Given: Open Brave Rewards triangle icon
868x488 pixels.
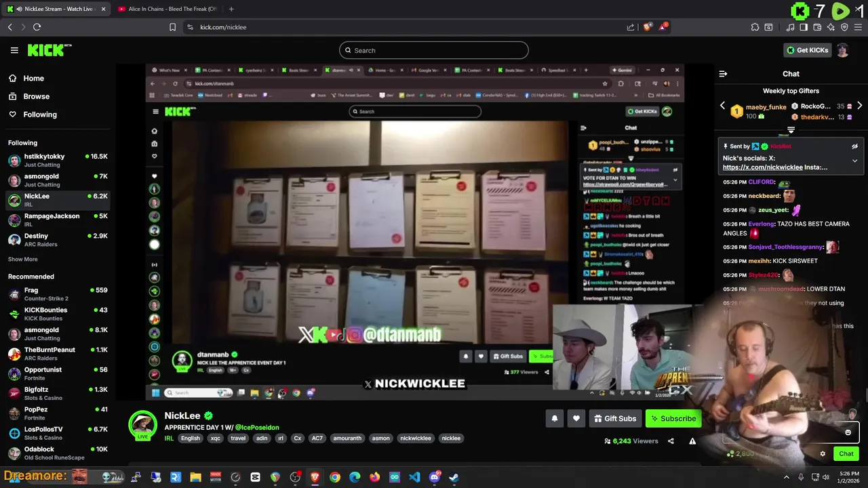Looking at the screenshot, I should 663,27.
